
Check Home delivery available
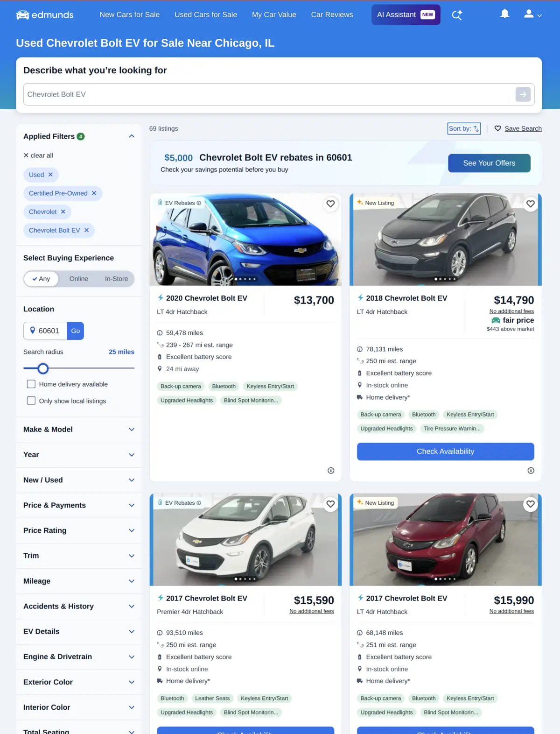[31, 384]
